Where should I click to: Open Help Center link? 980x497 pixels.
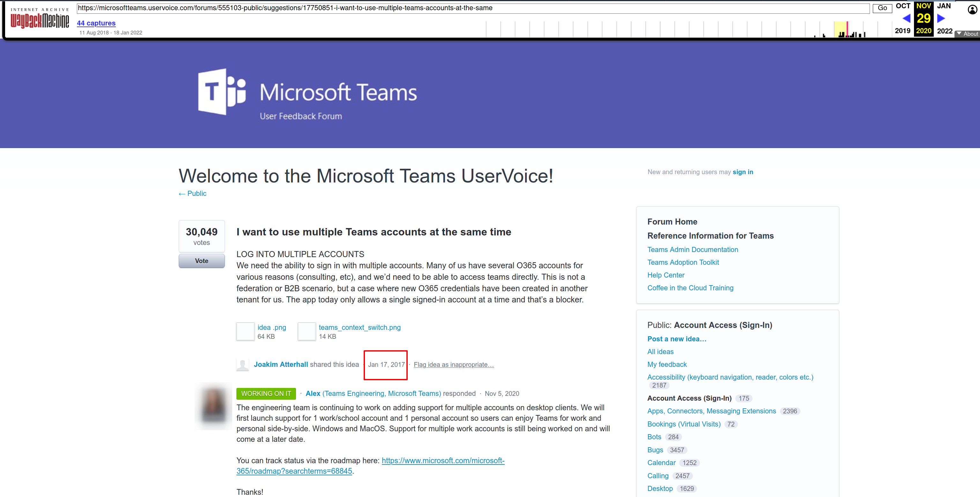666,275
